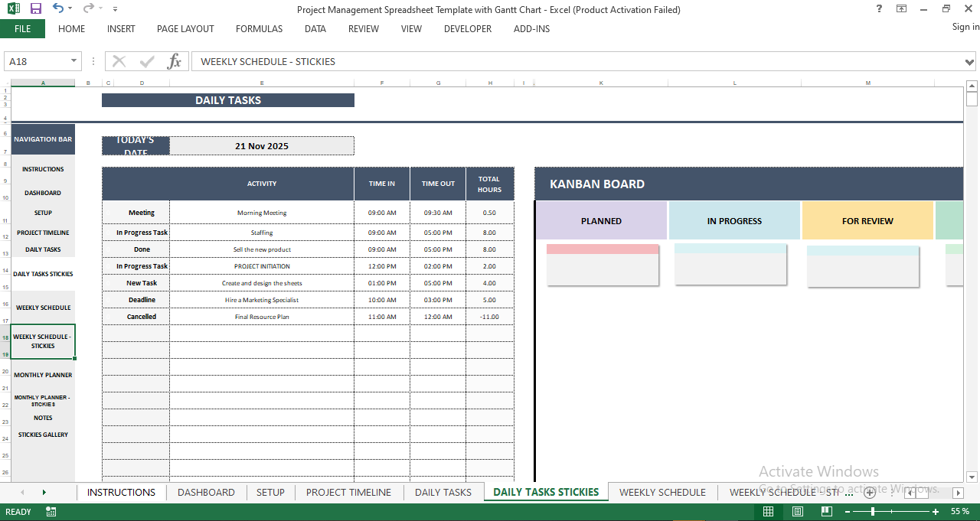Image resolution: width=980 pixels, height=521 pixels.
Task: Select Normal view icon in status bar
Action: pos(769,510)
